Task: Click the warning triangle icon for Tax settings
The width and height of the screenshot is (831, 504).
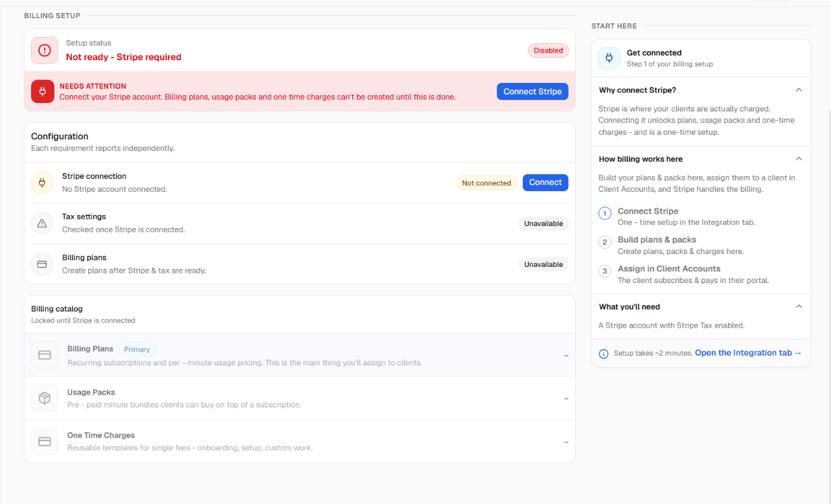Action: (42, 223)
